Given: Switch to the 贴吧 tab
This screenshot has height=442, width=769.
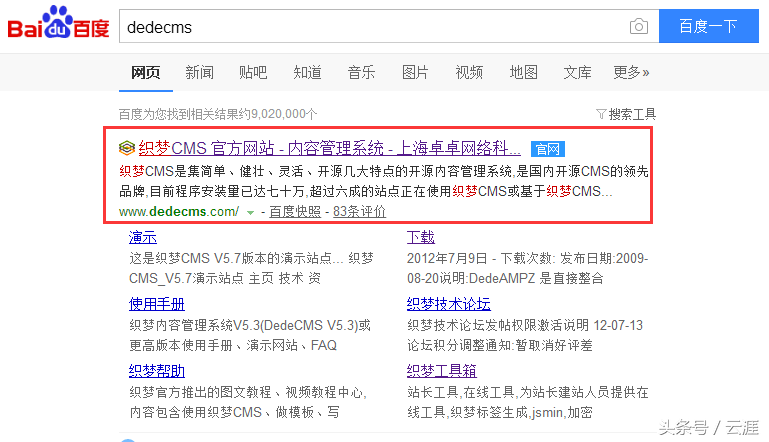Looking at the screenshot, I should click(253, 73).
